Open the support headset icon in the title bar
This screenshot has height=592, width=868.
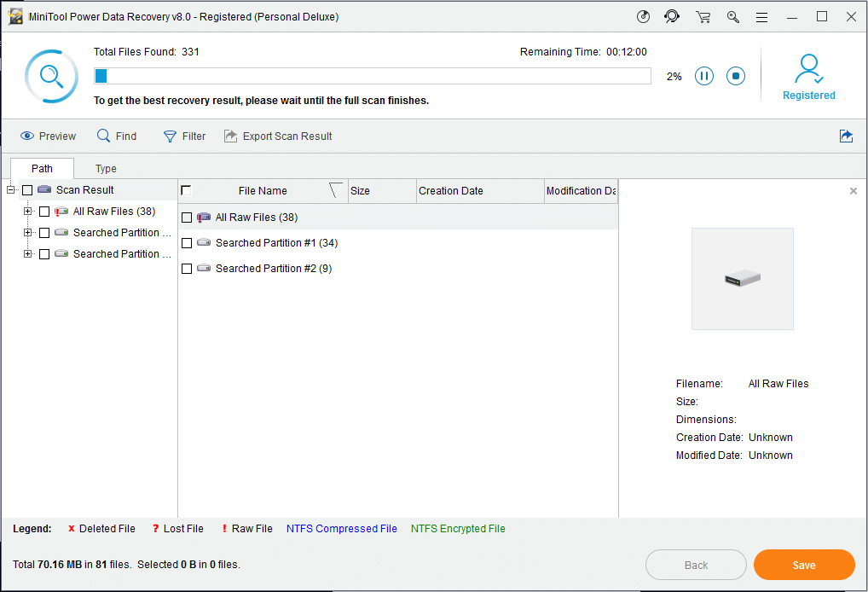tap(672, 16)
